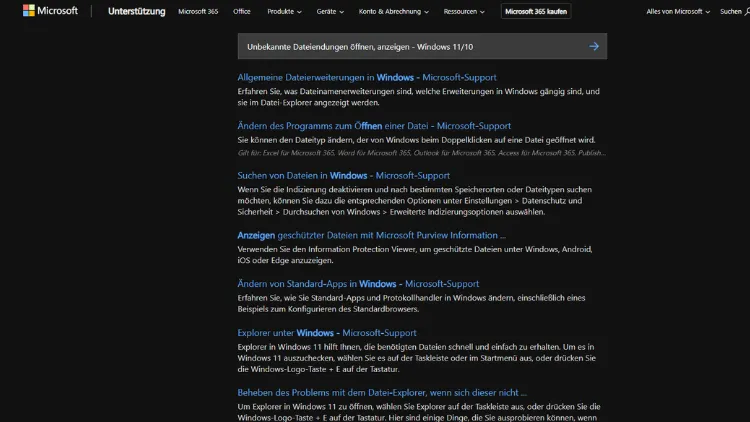The width and height of the screenshot is (750, 422).
Task: Click description 'Erfahren Sie, wie Sie Standard-Apps'
Action: coord(411,303)
